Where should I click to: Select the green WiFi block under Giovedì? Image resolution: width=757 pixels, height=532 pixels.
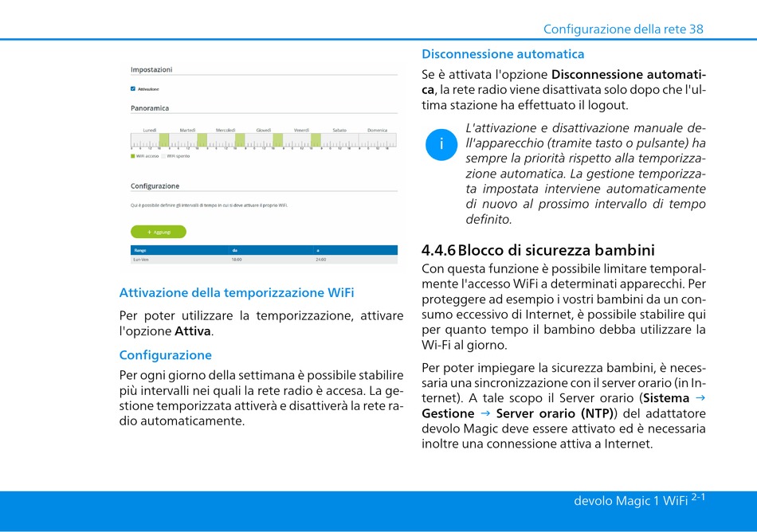277,140
